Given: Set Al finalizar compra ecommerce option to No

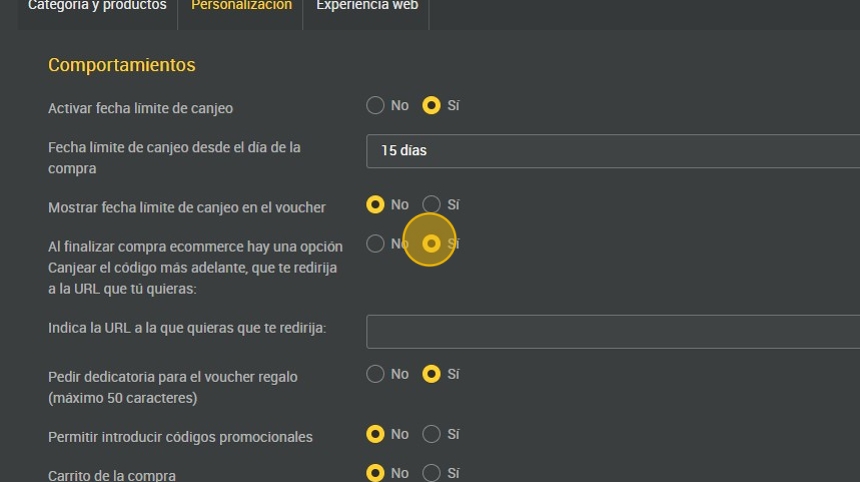Looking at the screenshot, I should pyautogui.click(x=376, y=243).
